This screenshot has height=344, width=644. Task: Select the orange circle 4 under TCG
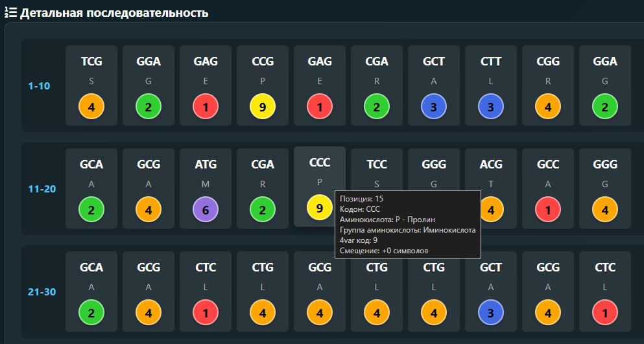click(x=91, y=107)
